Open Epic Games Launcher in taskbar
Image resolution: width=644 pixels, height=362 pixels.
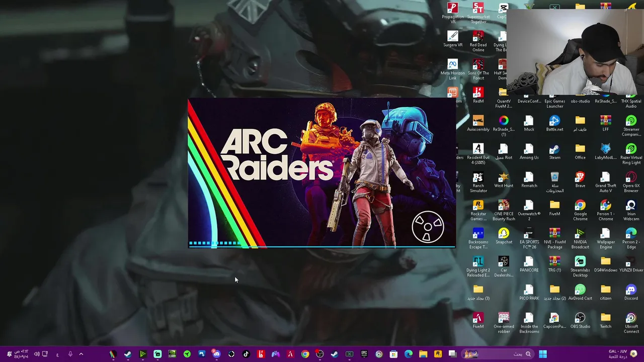coord(364,354)
